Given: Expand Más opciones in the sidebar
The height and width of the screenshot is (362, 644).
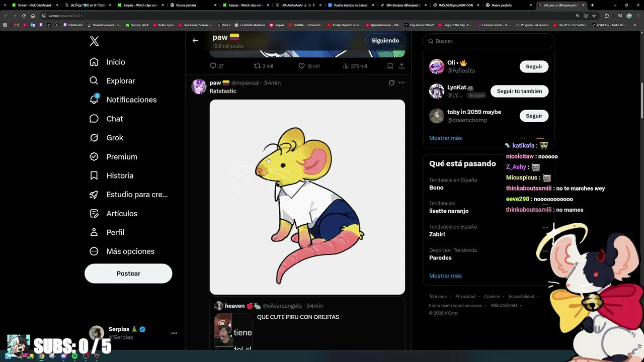Looking at the screenshot, I should [x=121, y=251].
